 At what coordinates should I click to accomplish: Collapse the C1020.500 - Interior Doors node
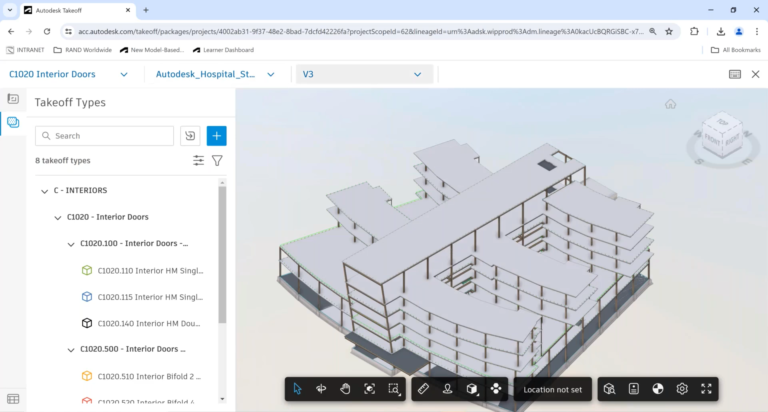71,350
